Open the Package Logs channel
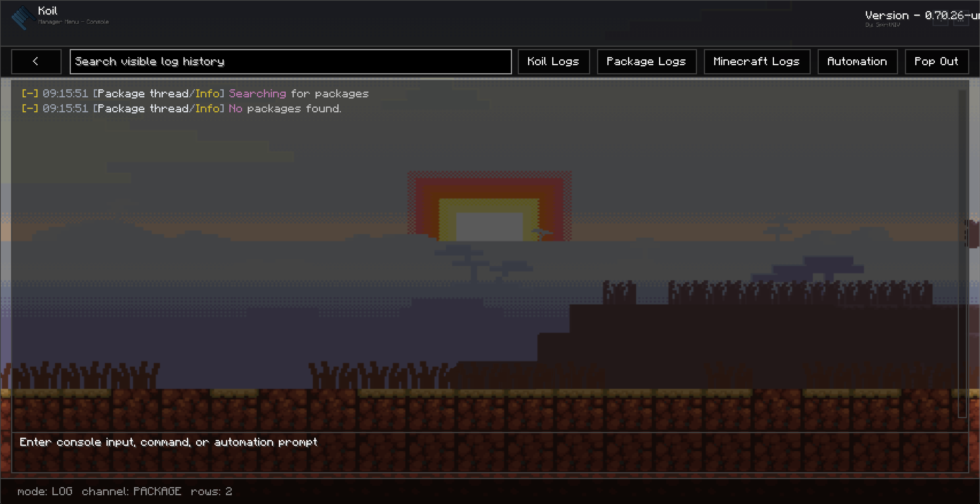Screen dimensions: 980x504 (x=647, y=61)
